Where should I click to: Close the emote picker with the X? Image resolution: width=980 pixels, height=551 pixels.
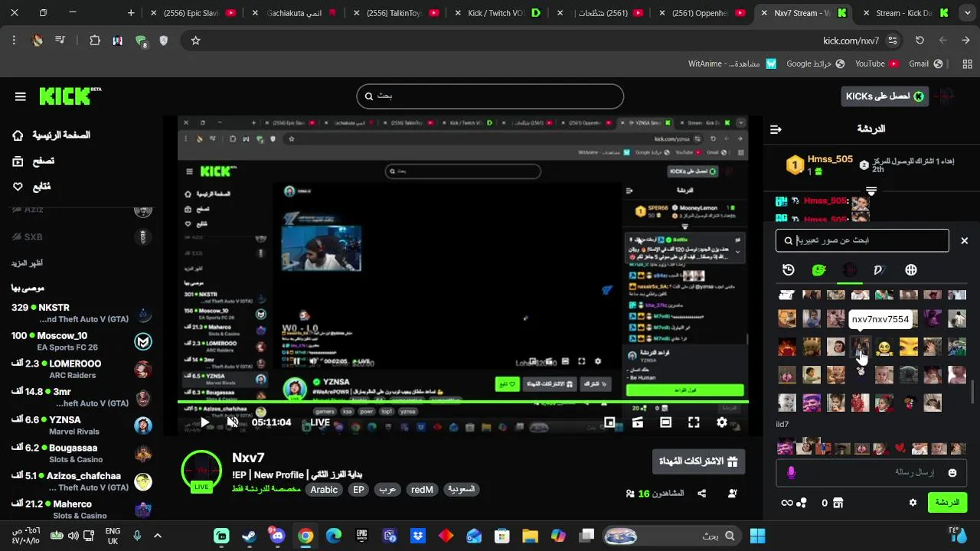coord(965,240)
